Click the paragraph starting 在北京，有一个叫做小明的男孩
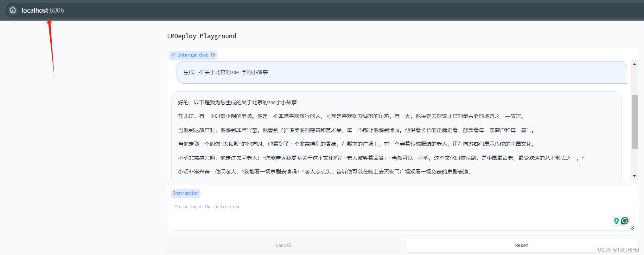Screen dimensions: 644x255 click(352, 116)
